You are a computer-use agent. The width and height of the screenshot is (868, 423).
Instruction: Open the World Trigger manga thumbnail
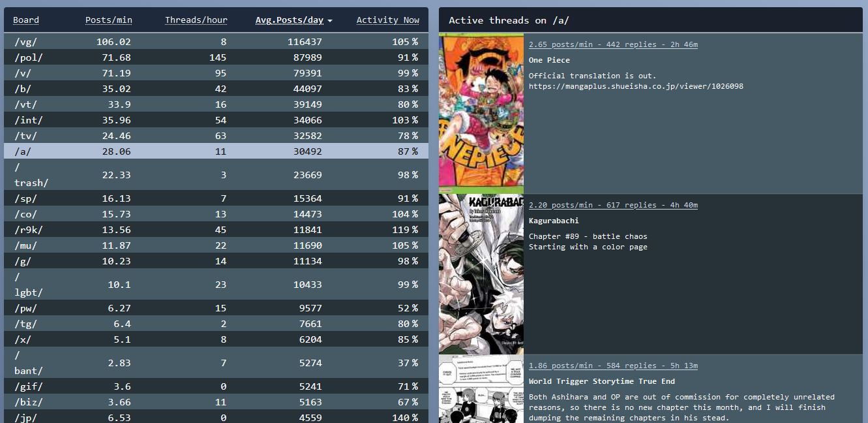click(x=481, y=389)
